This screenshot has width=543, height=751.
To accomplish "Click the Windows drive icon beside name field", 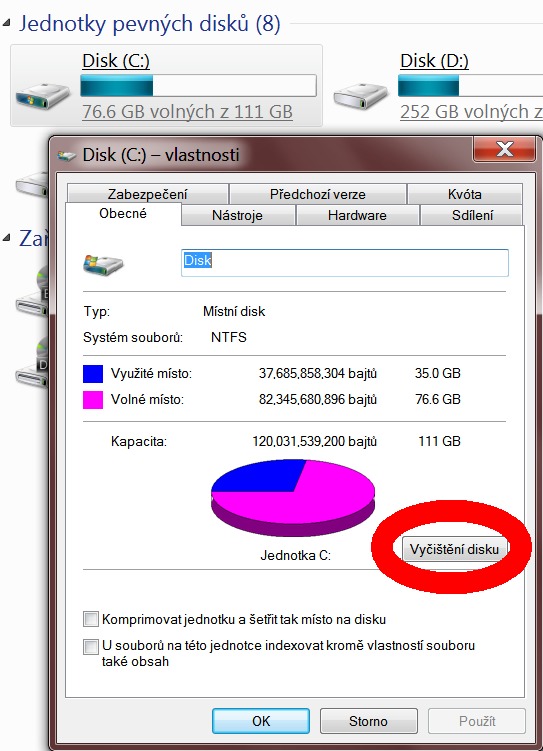I will point(102,264).
